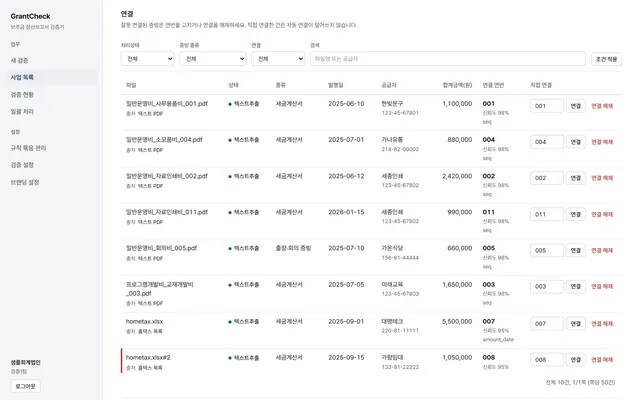640x400 pixels.
Task: Open 일괄 처리 from the sidebar
Action: point(22,111)
